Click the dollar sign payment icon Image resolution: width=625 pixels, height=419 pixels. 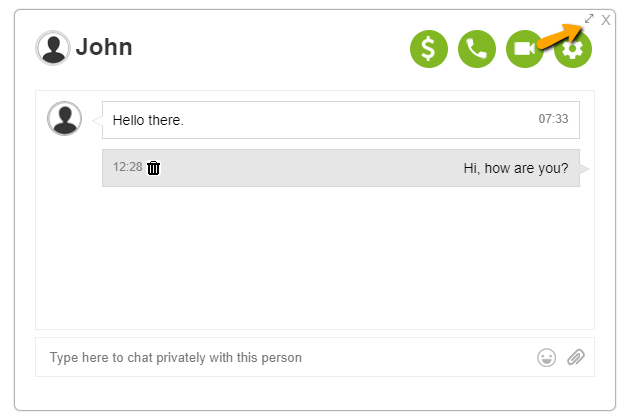428,49
